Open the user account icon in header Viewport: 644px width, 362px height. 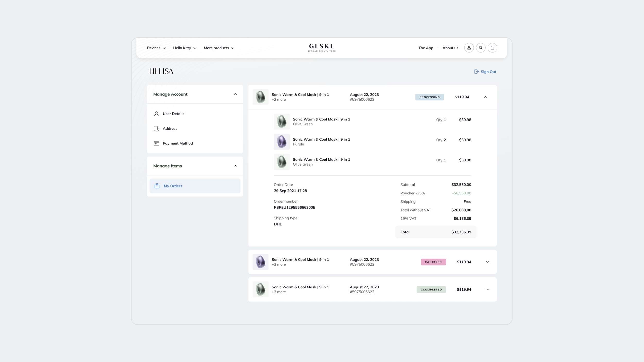469,48
